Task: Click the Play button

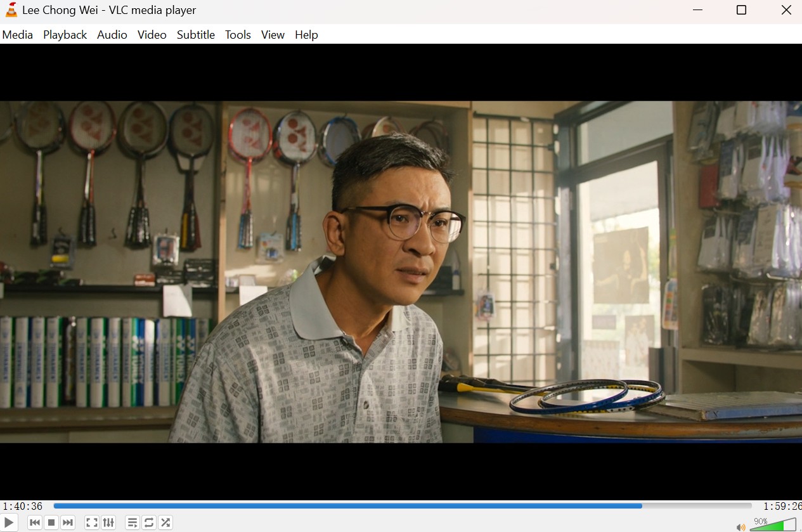Action: (x=9, y=522)
